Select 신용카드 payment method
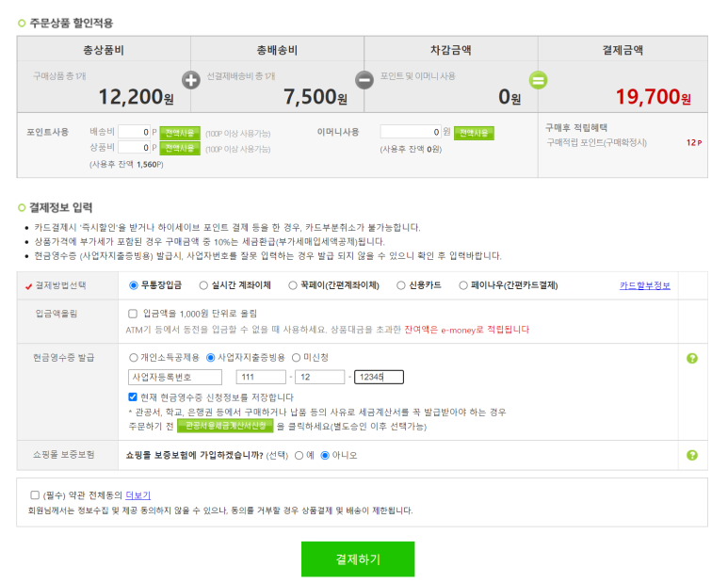This screenshot has height=583, width=728. click(400, 285)
